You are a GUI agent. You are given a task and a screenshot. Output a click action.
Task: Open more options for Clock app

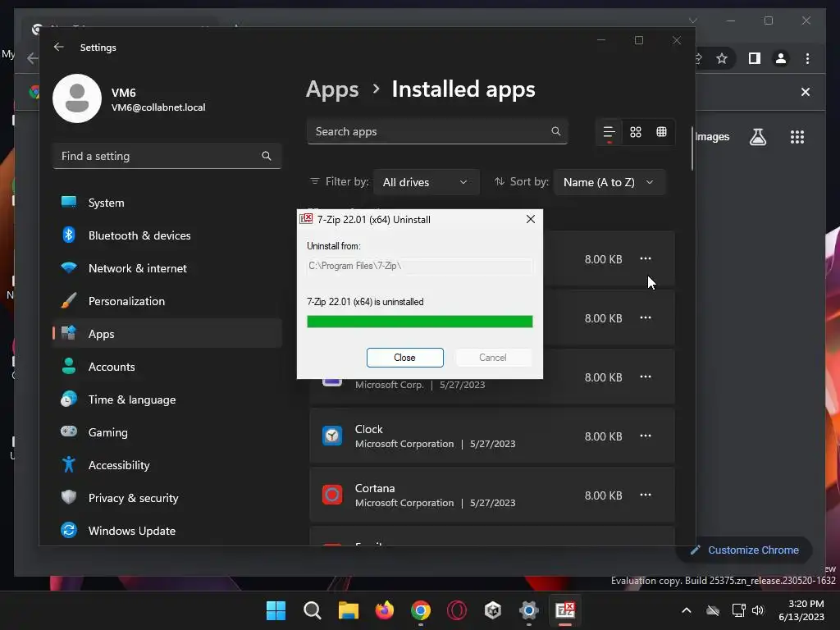point(646,436)
